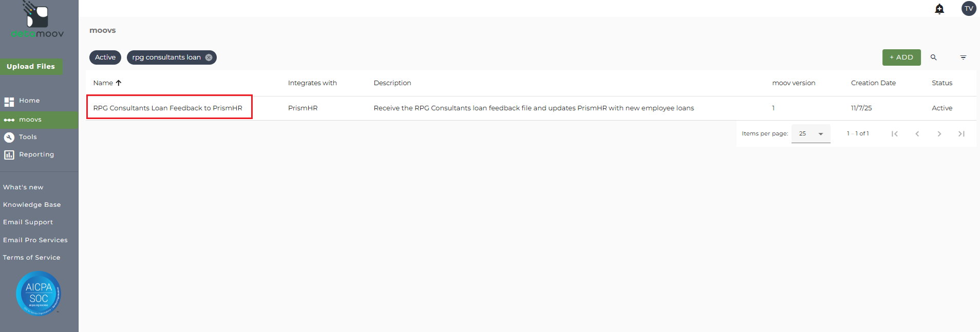The height and width of the screenshot is (332, 980).
Task: Click the + ADD button
Action: [901, 57]
